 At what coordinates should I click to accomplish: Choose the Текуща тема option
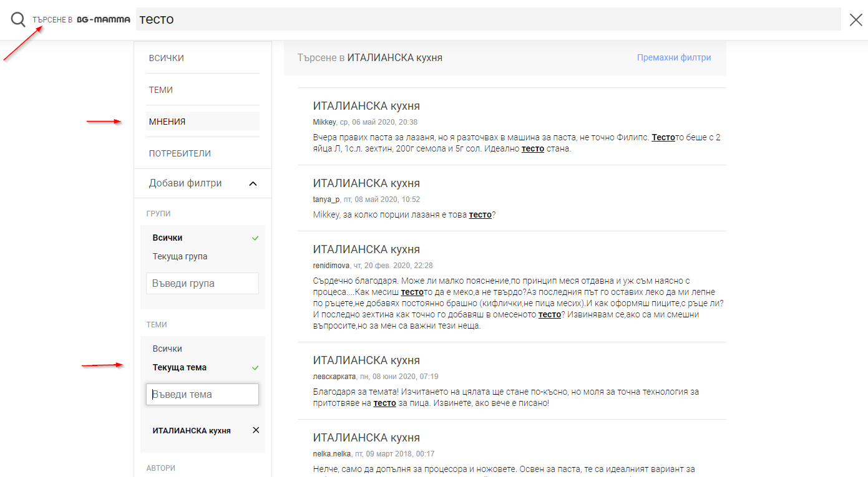(179, 367)
